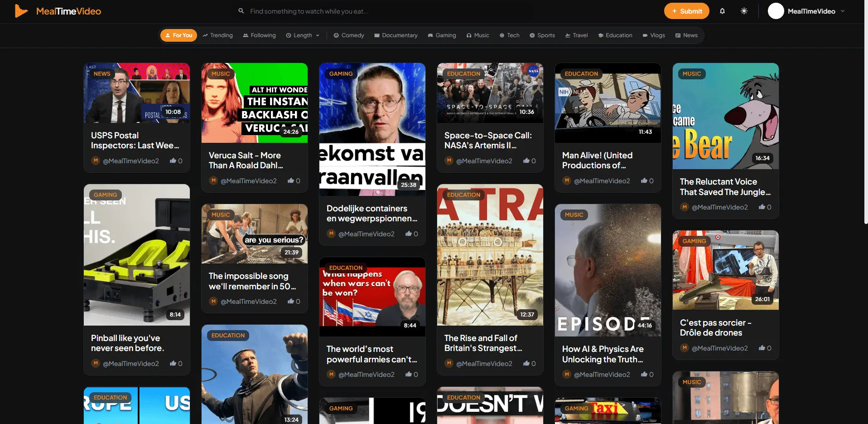Click the MealTimeVideo play logo icon
This screenshot has height=424, width=868.
[21, 11]
